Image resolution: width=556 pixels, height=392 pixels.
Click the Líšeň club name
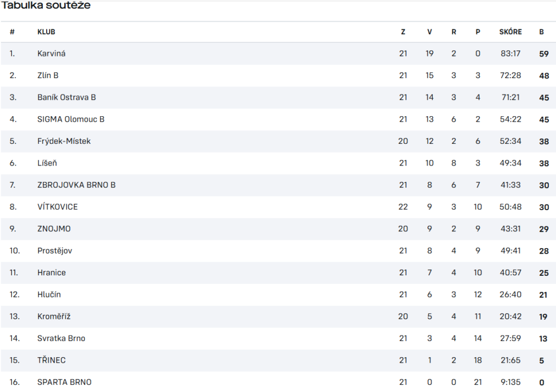(47, 163)
